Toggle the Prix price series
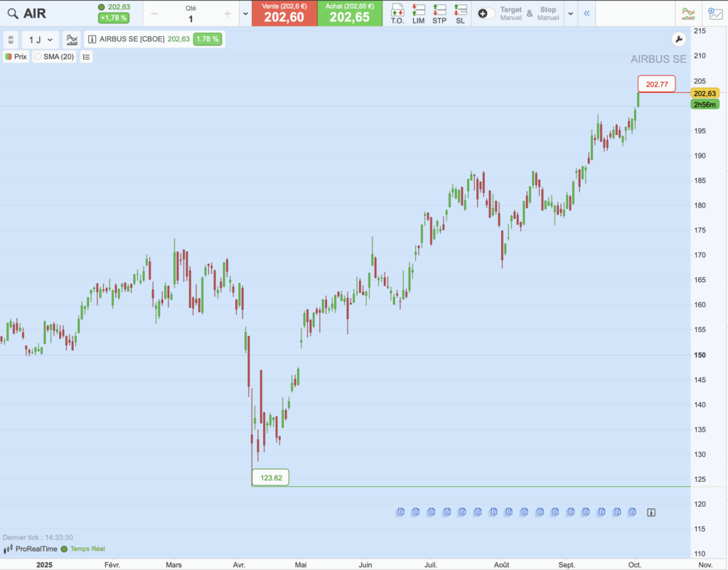This screenshot has height=570, width=728. (x=9, y=57)
